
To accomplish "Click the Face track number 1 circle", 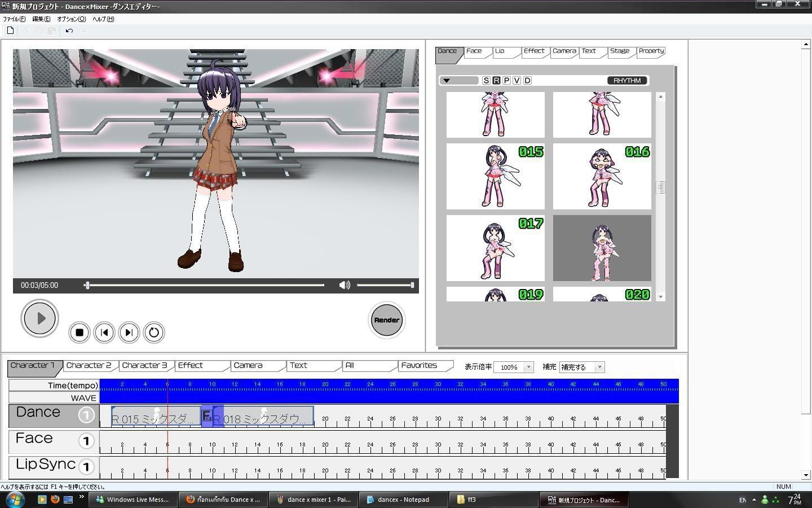I will 86,441.
